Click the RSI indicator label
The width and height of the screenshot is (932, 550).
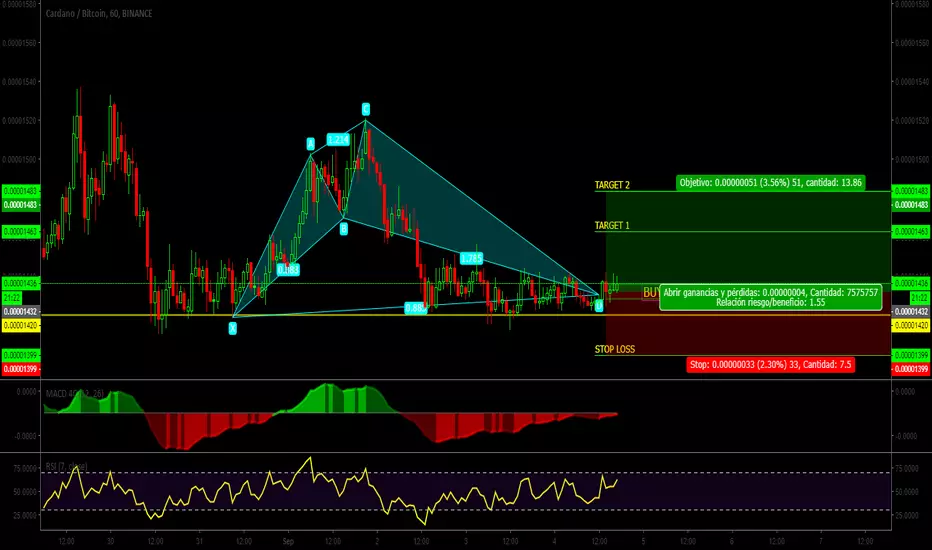point(66,466)
